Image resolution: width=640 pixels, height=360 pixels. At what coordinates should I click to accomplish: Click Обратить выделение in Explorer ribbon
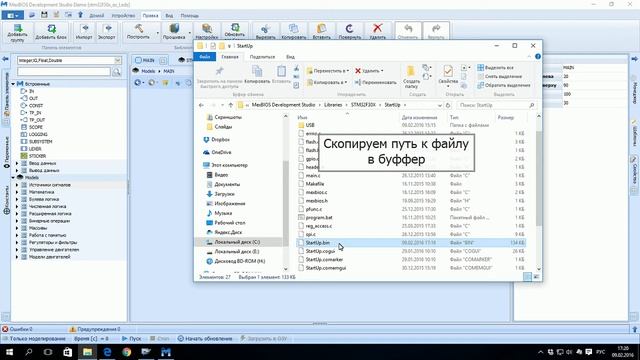pos(504,85)
